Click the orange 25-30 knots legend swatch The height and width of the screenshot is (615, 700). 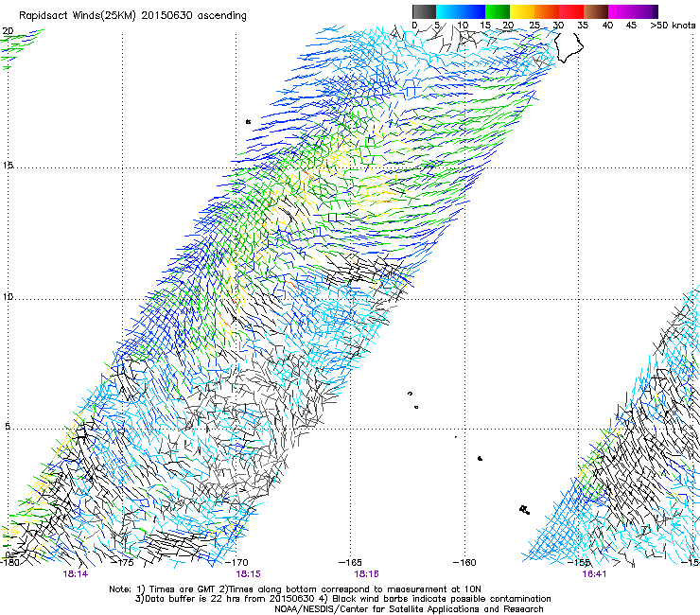point(547,11)
